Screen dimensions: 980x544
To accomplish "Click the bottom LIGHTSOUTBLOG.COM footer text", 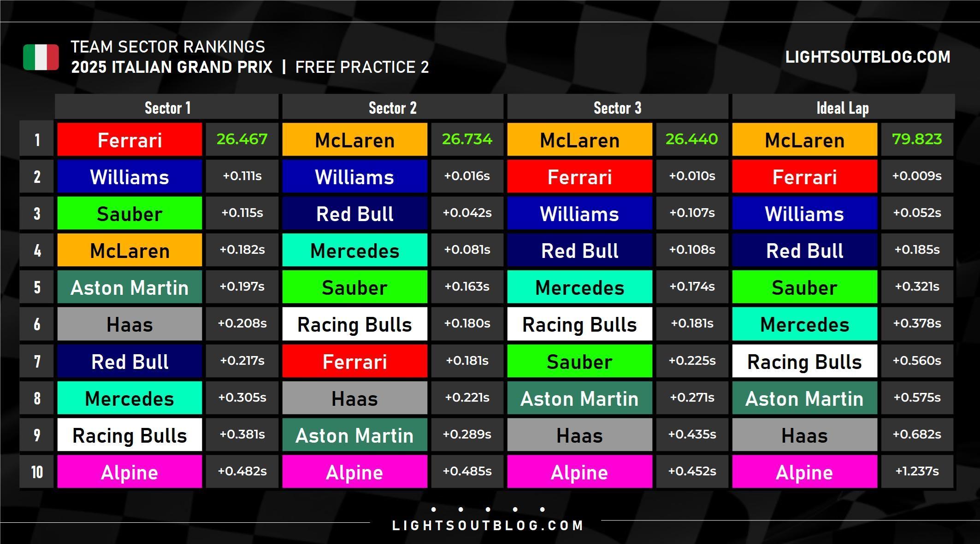I will [488, 526].
